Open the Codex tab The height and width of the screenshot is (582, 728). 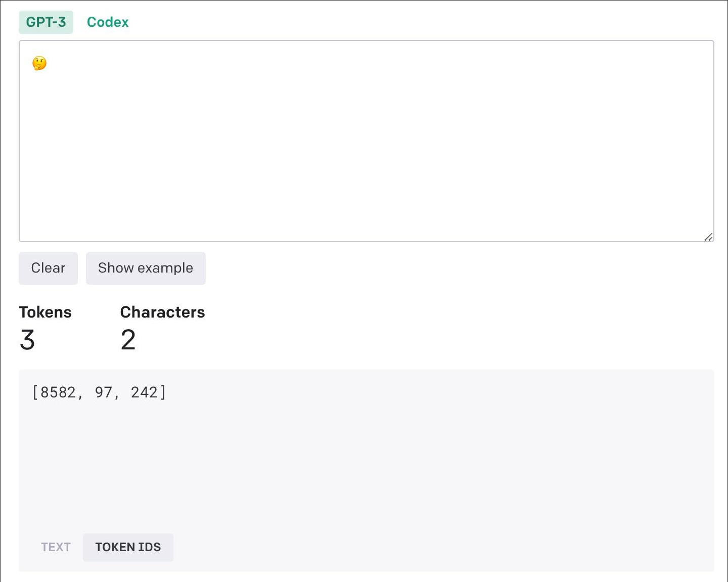pos(108,22)
